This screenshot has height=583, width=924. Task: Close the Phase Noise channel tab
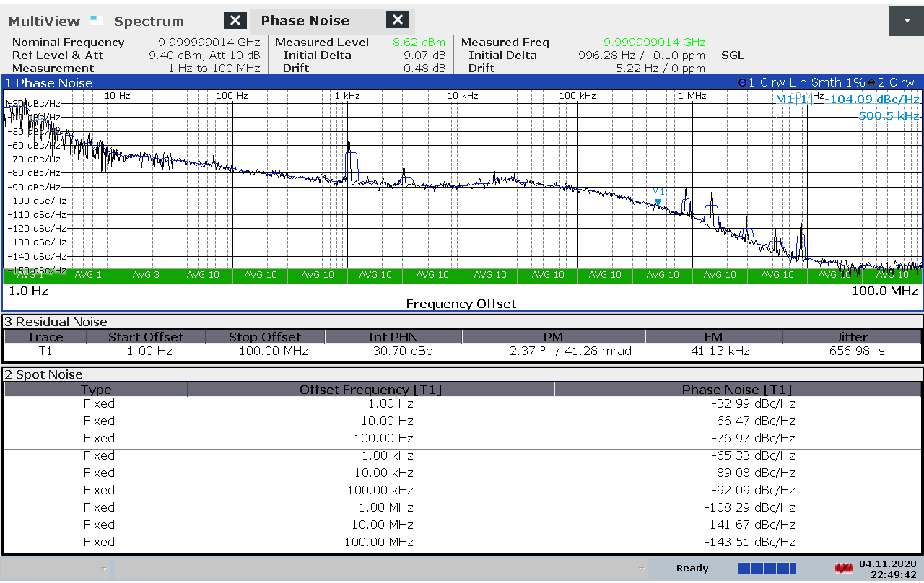(397, 19)
